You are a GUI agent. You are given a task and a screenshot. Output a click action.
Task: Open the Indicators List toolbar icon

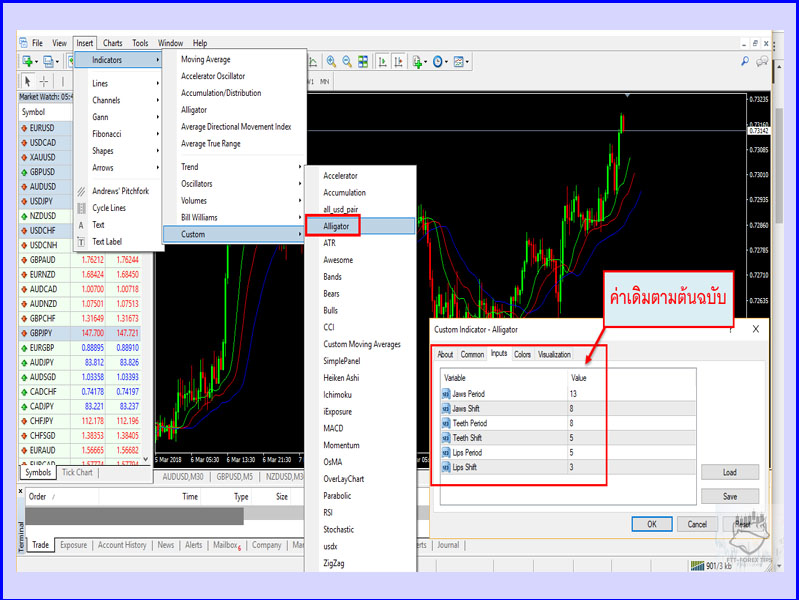click(x=419, y=62)
